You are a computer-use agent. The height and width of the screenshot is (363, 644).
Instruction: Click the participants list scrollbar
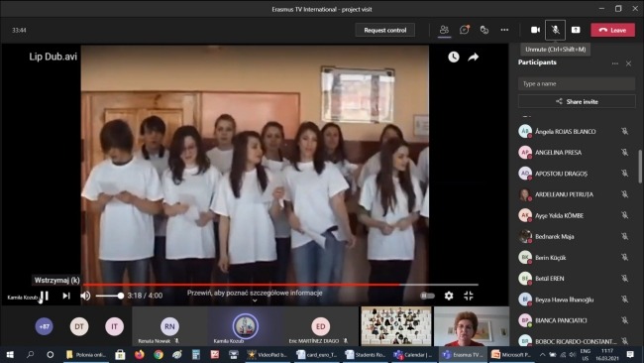(640, 167)
